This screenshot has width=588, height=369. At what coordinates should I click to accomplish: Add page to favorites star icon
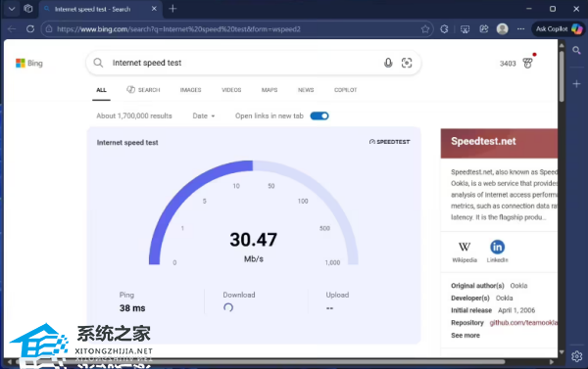click(x=425, y=29)
